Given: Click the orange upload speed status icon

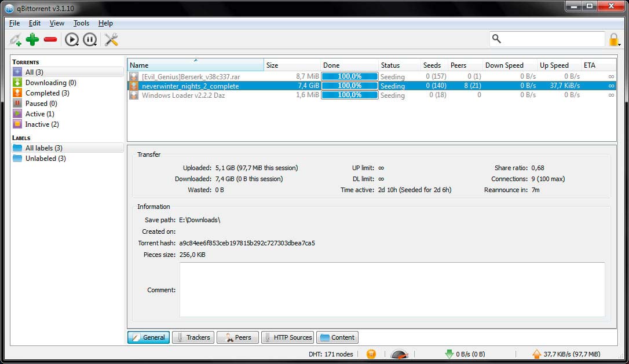Looking at the screenshot, I should (537, 354).
